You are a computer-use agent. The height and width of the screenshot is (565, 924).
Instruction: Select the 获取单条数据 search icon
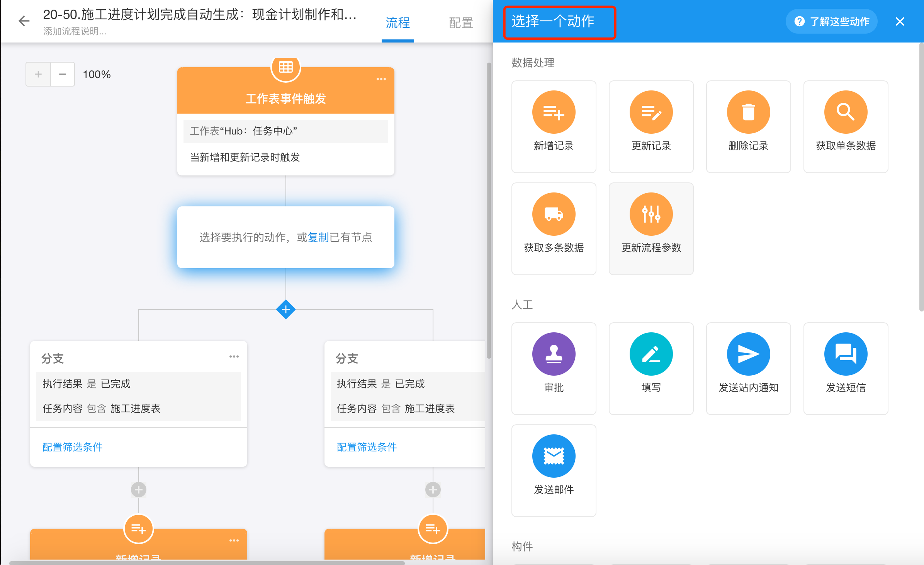[846, 112]
